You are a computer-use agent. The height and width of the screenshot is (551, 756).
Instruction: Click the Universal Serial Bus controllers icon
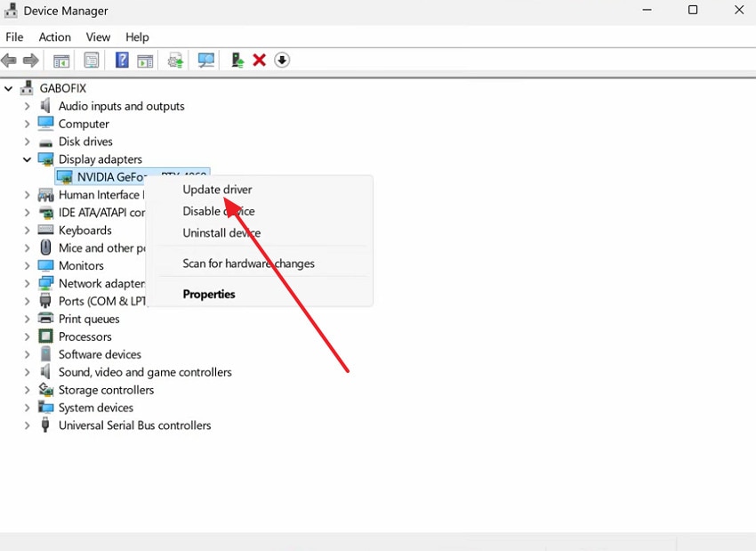(45, 425)
